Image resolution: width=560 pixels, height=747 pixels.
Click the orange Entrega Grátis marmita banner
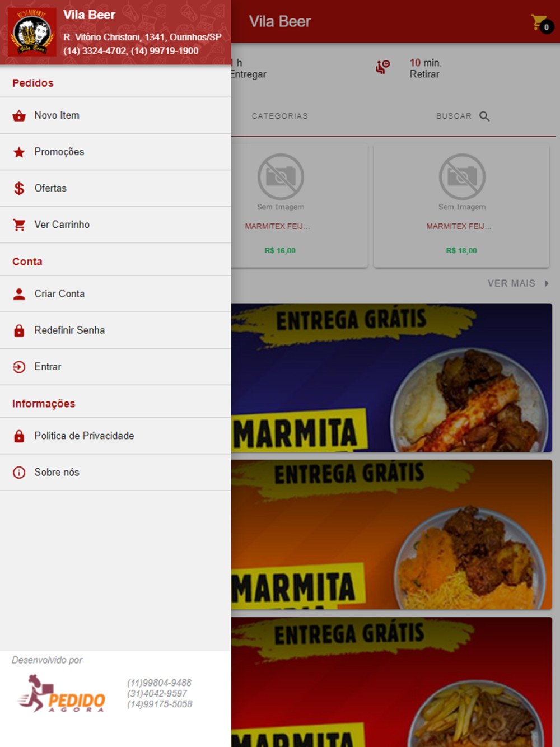pos(391,535)
